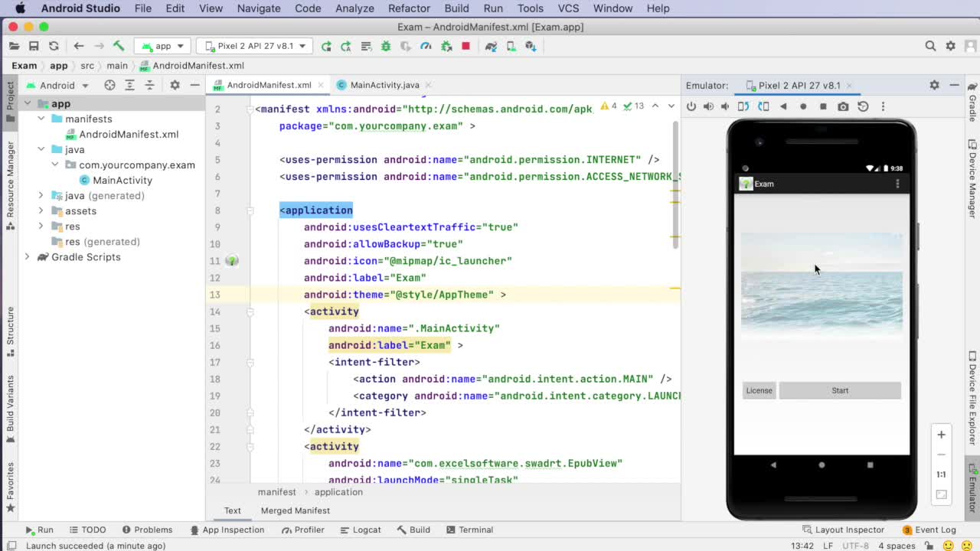Expand the assets folder

tap(41, 210)
